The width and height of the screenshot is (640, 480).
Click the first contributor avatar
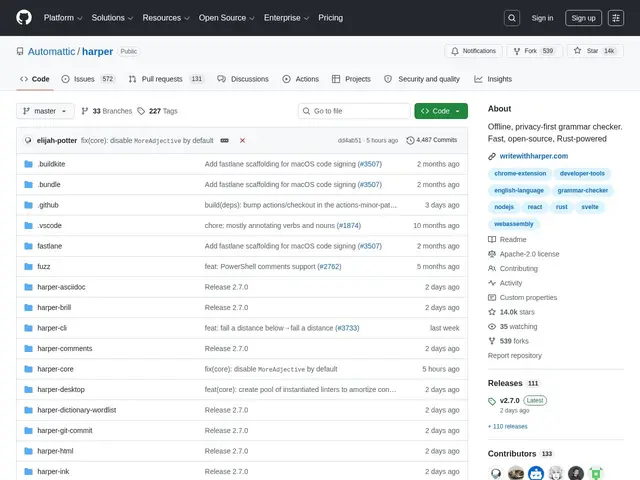click(496, 473)
